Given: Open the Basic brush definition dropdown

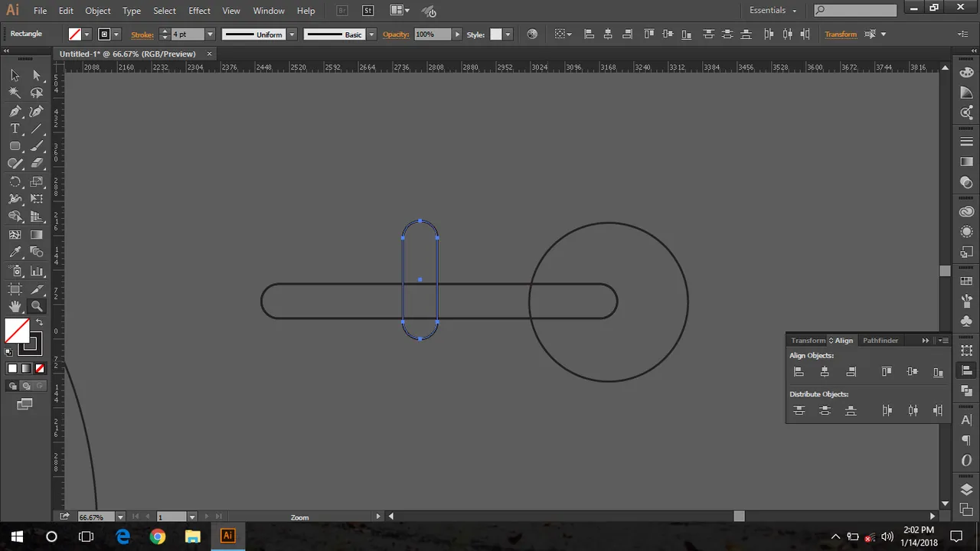Looking at the screenshot, I should pos(371,34).
